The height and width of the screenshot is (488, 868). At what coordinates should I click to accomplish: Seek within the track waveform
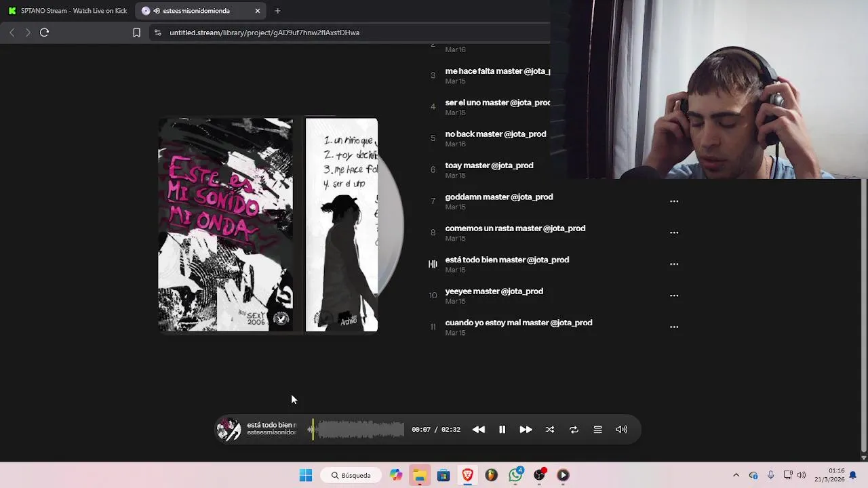(356, 430)
